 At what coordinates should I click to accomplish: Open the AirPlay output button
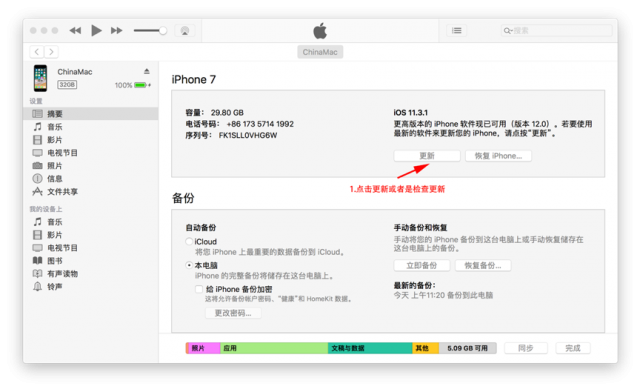(x=185, y=31)
